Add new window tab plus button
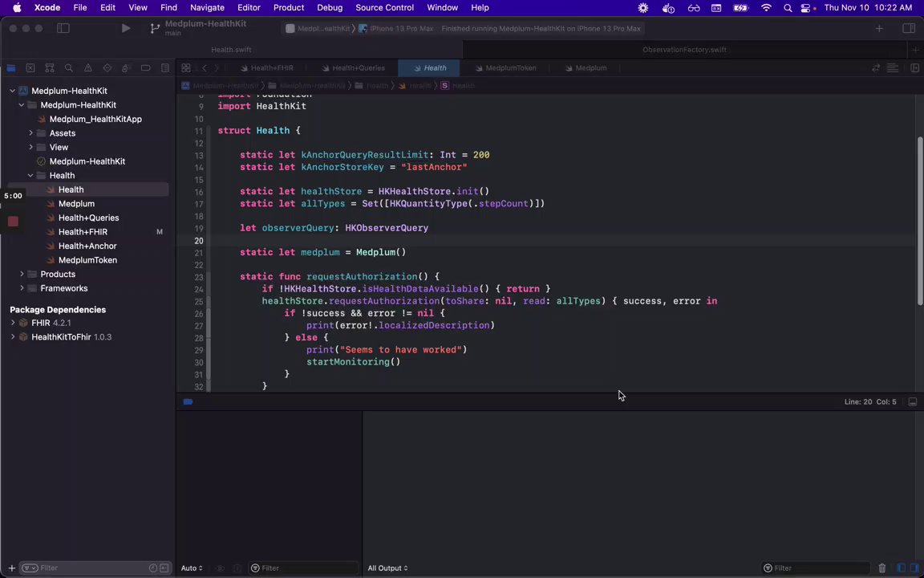Image resolution: width=924 pixels, height=578 pixels. coord(915,50)
